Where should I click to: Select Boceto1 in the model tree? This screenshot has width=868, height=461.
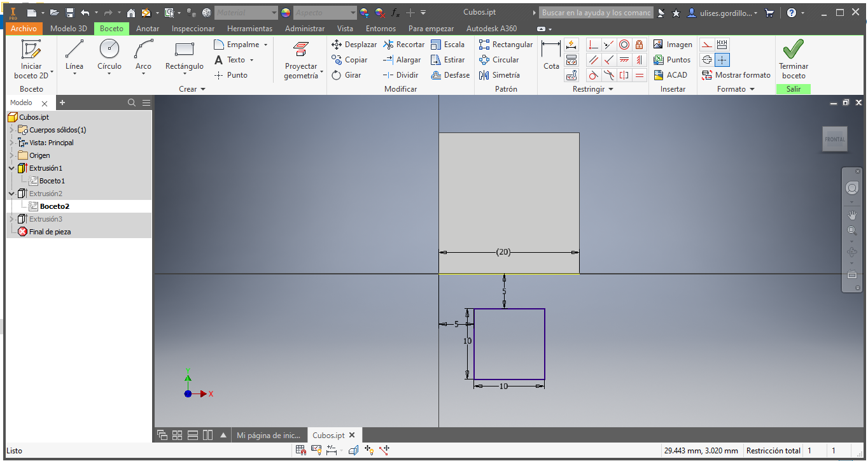coord(52,181)
